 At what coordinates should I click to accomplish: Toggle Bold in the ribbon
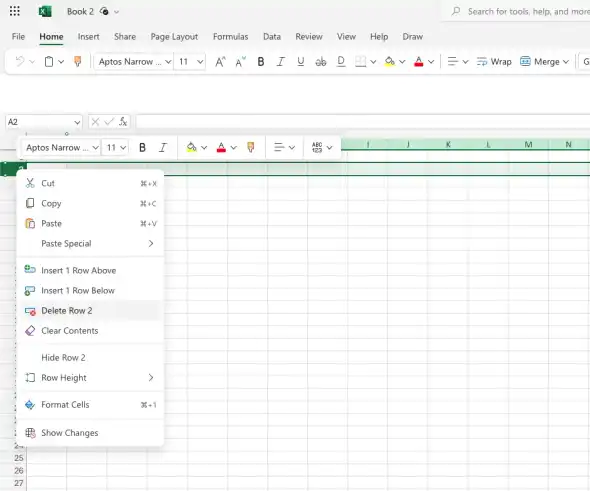[260, 62]
